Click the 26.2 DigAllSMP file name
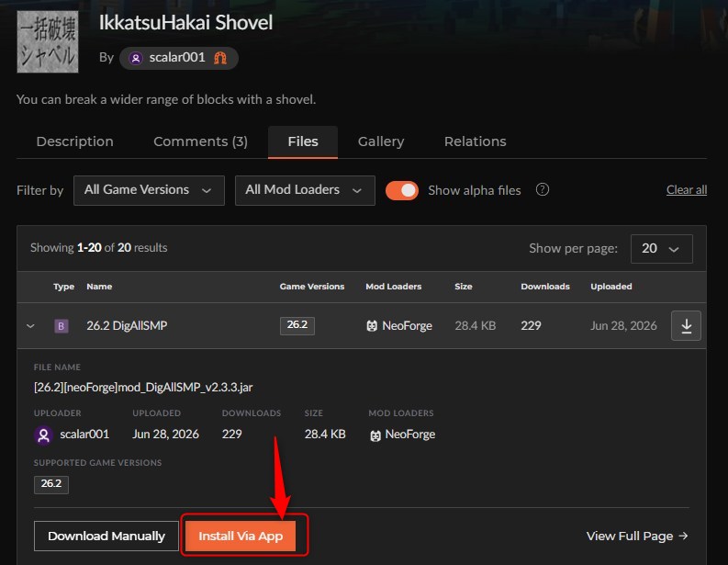Viewport: 728px width, 565px height. point(127,326)
